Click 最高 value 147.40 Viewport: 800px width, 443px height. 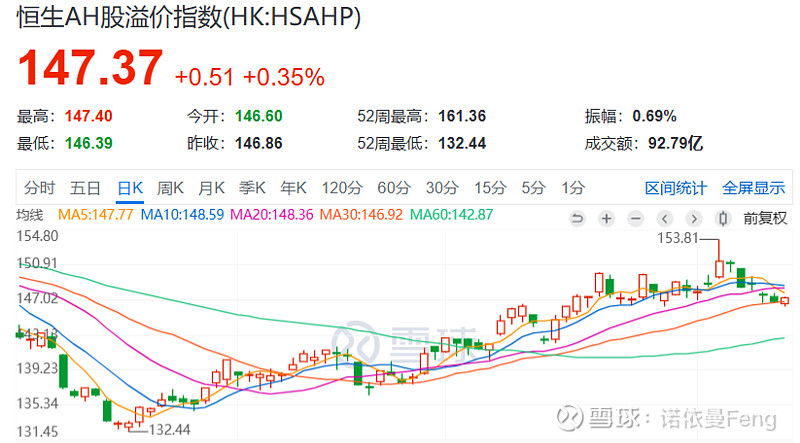pos(88,116)
